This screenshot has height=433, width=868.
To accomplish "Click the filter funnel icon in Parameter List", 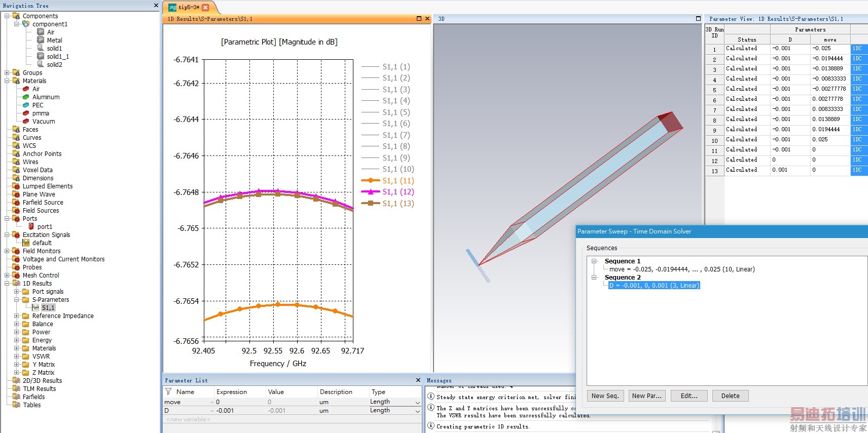I will (168, 391).
